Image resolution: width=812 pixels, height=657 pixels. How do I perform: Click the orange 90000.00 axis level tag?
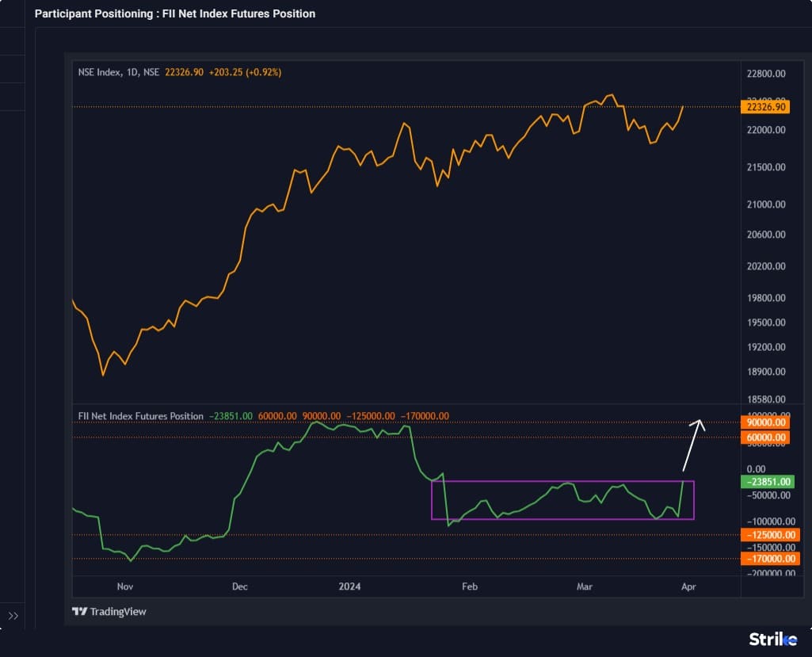(766, 422)
